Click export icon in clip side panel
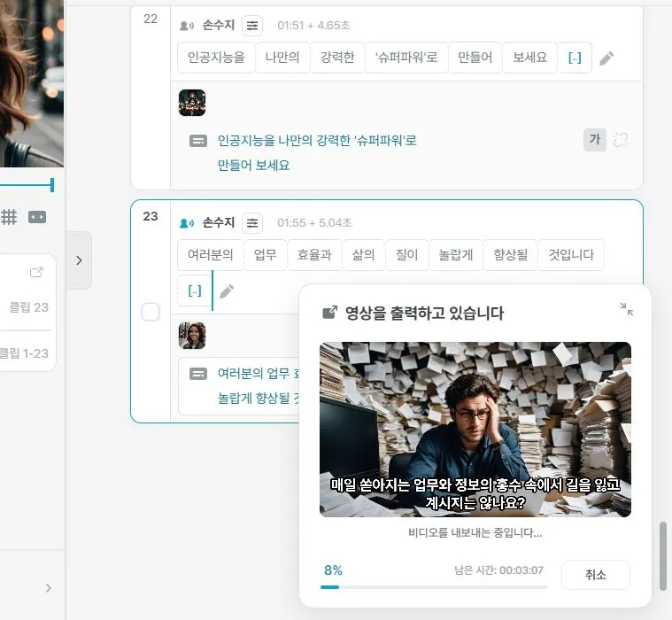 36,272
